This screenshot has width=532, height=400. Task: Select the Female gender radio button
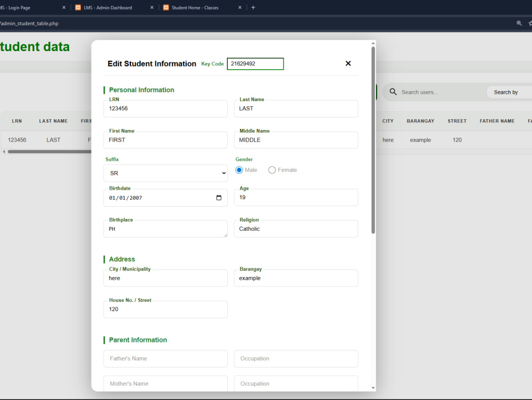click(x=272, y=170)
